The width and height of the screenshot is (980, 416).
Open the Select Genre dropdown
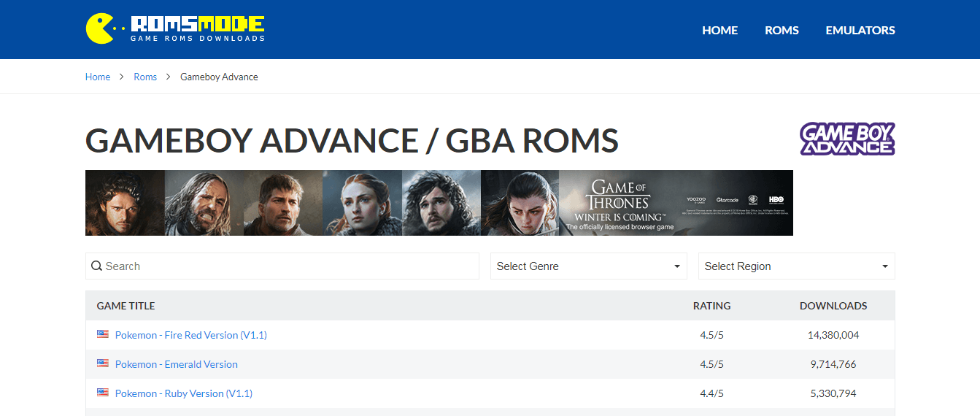[x=589, y=266]
